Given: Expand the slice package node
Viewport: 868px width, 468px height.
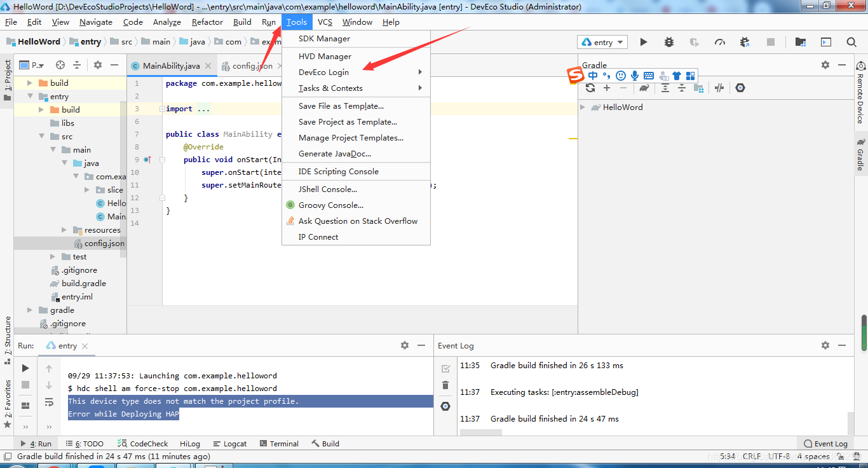Looking at the screenshot, I should (x=87, y=190).
